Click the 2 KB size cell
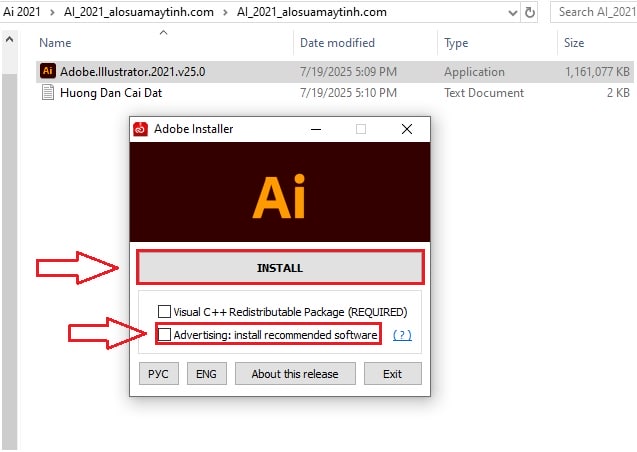Screen dimensions: 637x452 point(618,93)
